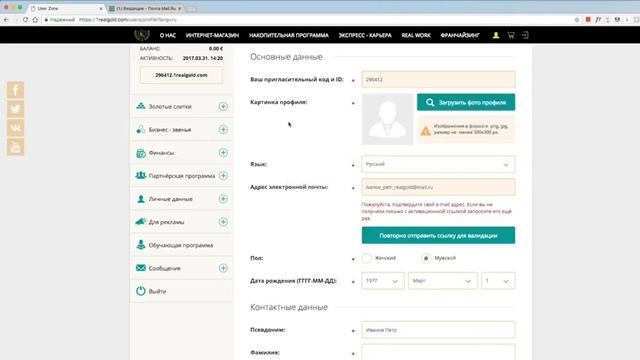Screen dimensions: 640x360
Task: Open the Twitter social button
Action: tap(16, 109)
